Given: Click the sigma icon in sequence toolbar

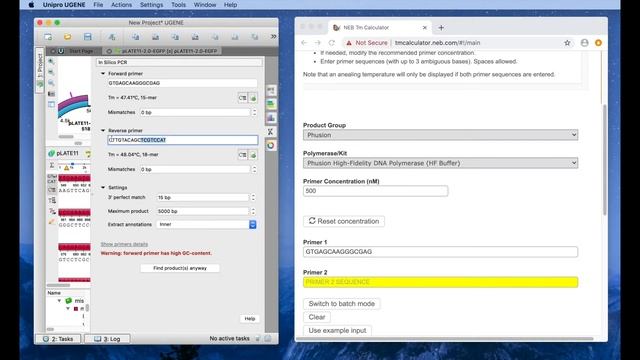Looking at the screenshot, I should click(x=52, y=165).
